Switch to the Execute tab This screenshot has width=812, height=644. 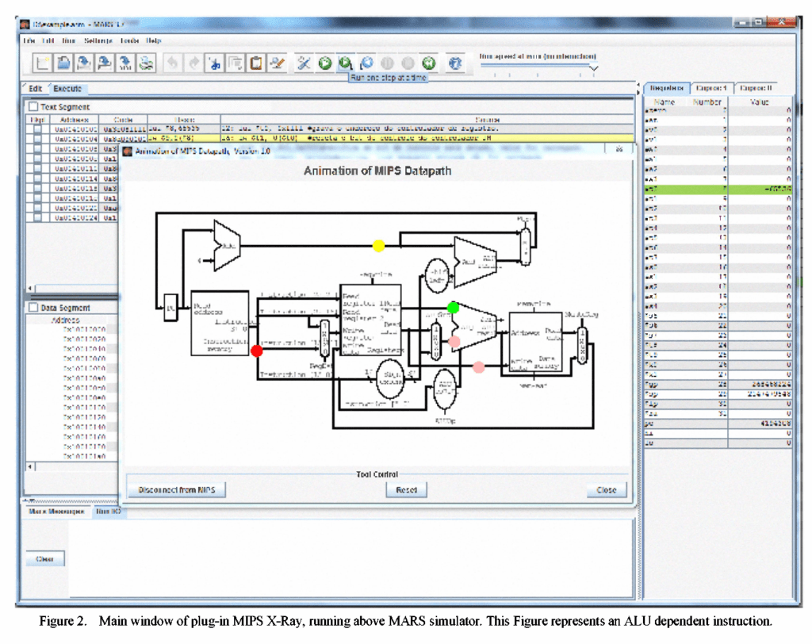[x=67, y=89]
